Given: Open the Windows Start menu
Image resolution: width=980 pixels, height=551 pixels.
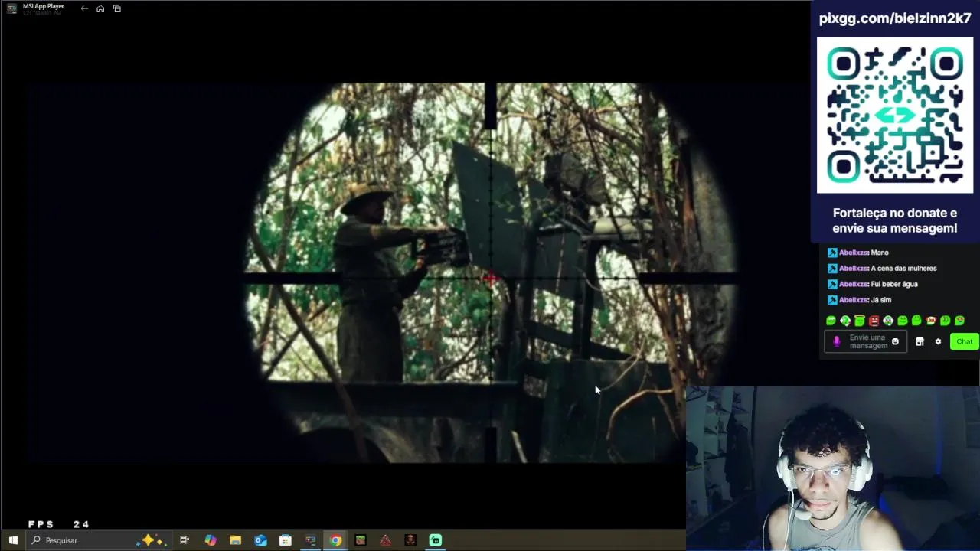Looking at the screenshot, I should click(13, 540).
